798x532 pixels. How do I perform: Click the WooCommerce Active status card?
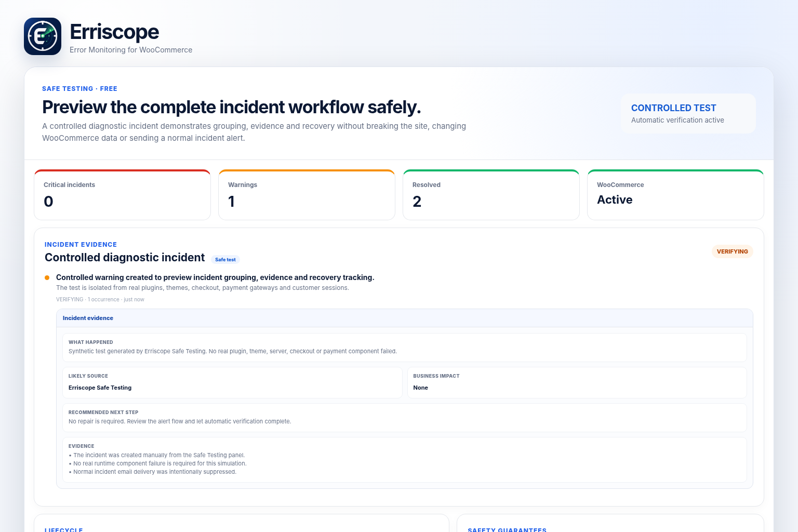(675, 195)
